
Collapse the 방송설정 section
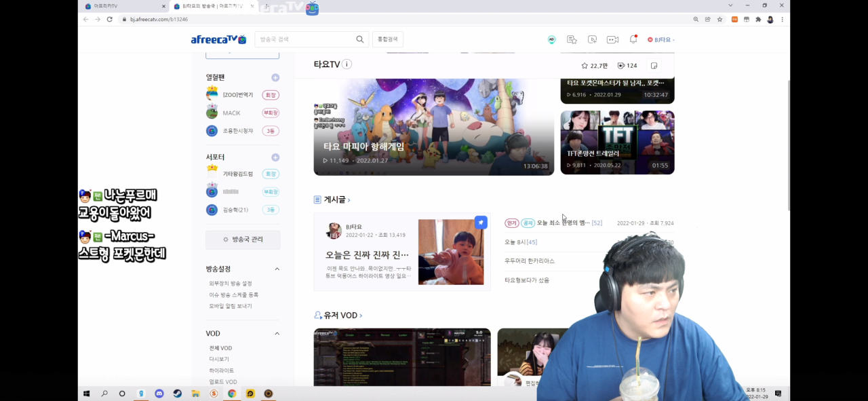[277, 269]
